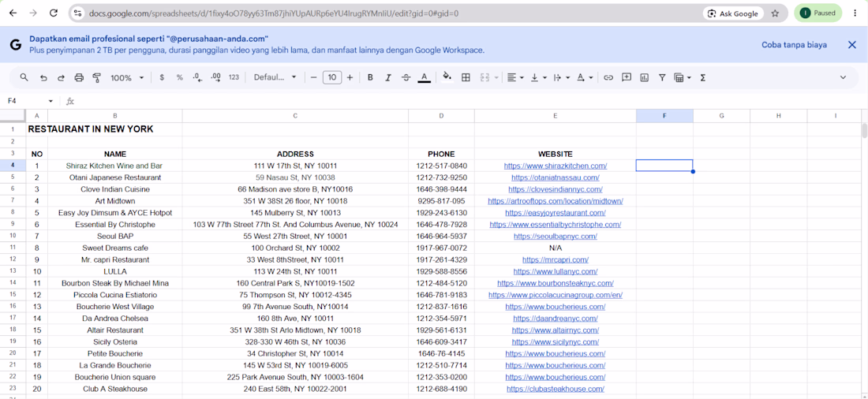Toggle strikethrough formatting
The height and width of the screenshot is (399, 868).
point(406,77)
